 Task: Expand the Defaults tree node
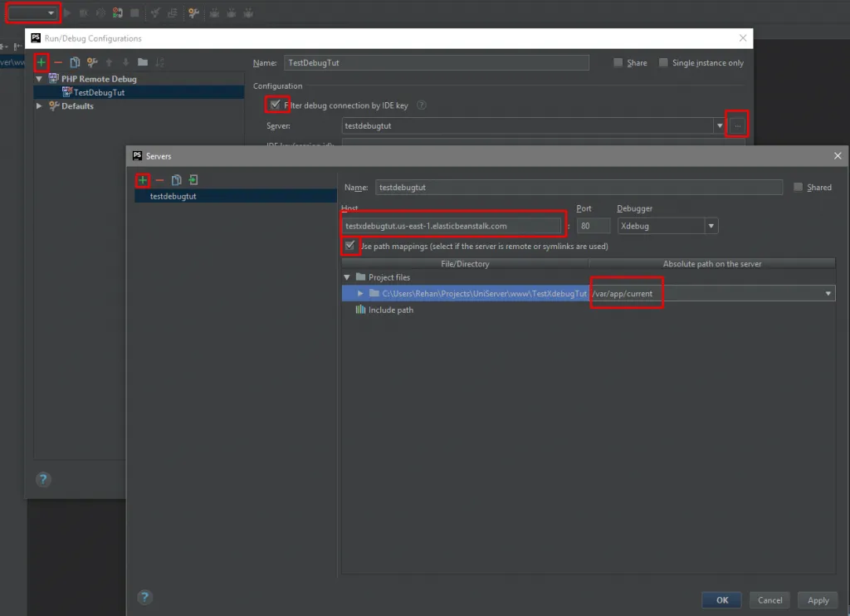39,106
